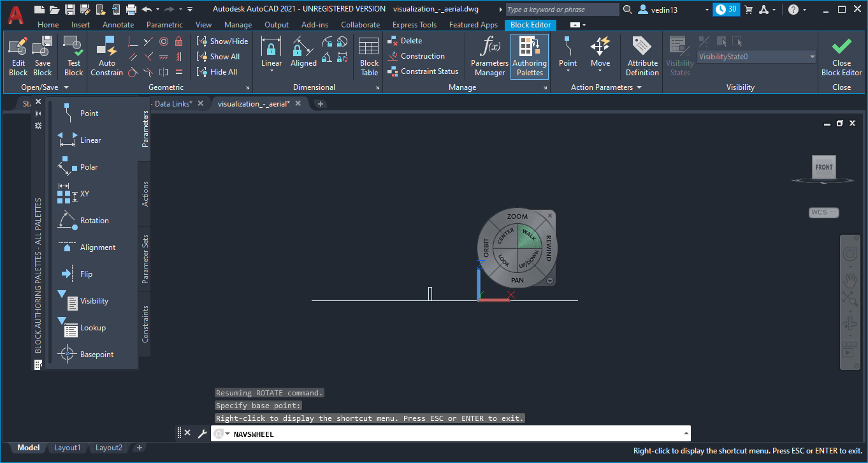Open the navigation wheel menu arrow
Image resolution: width=868 pixels, height=463 pixels.
point(551,281)
